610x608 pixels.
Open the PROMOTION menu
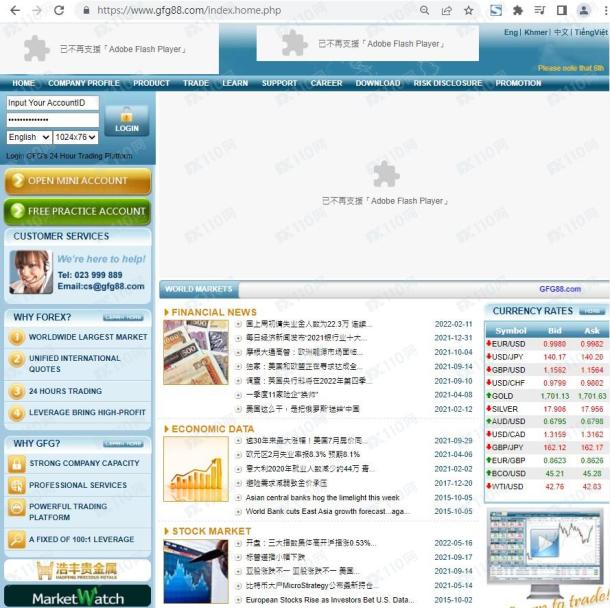(x=518, y=83)
